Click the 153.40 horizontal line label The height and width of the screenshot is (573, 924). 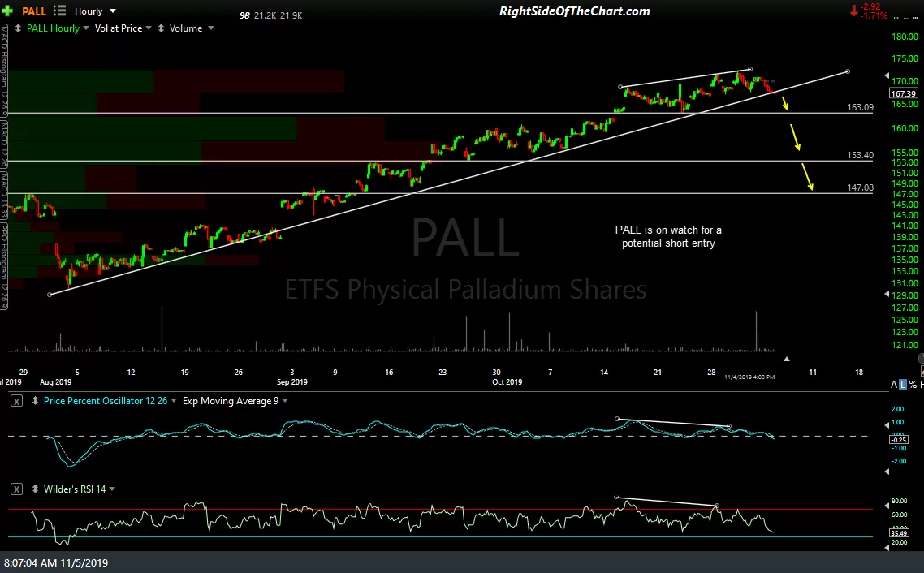(861, 155)
